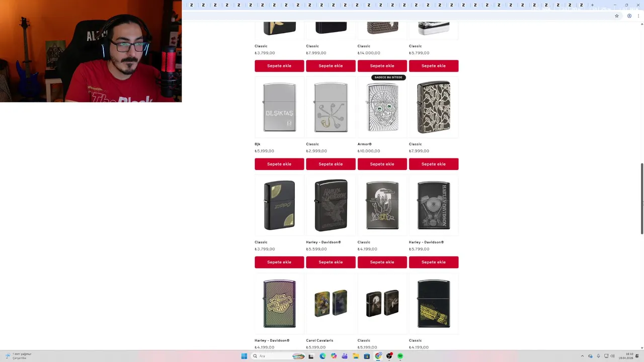Screen dimensions: 644x362
Task: Open the leaf-pattern Classic lighter image
Action: [x=433, y=107]
